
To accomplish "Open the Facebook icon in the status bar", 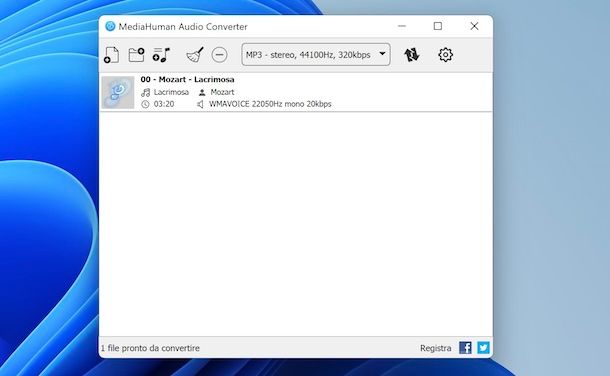I will 465,348.
